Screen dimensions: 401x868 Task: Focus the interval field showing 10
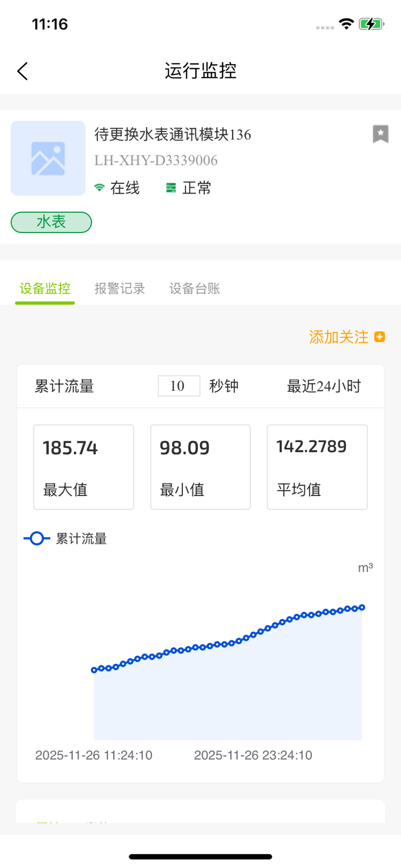click(x=179, y=386)
